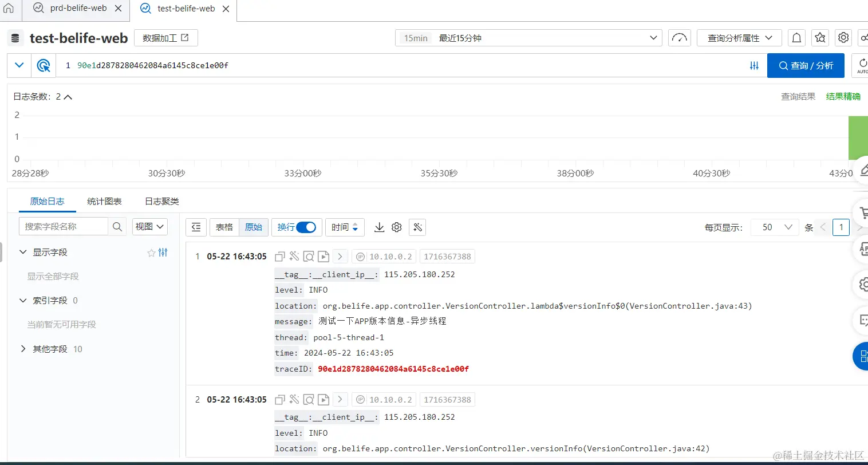Open the log display settings gear
This screenshot has height=465, width=868.
[397, 227]
